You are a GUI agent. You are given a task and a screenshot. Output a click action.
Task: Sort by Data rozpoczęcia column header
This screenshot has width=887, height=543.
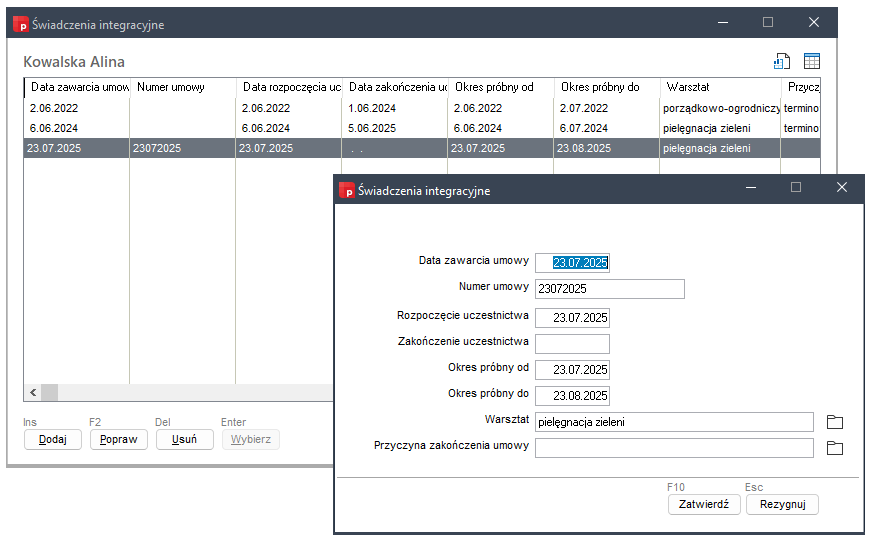coord(289,87)
